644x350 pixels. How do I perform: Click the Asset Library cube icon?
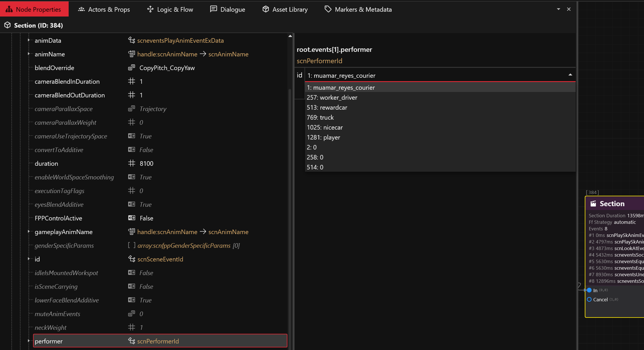point(265,9)
